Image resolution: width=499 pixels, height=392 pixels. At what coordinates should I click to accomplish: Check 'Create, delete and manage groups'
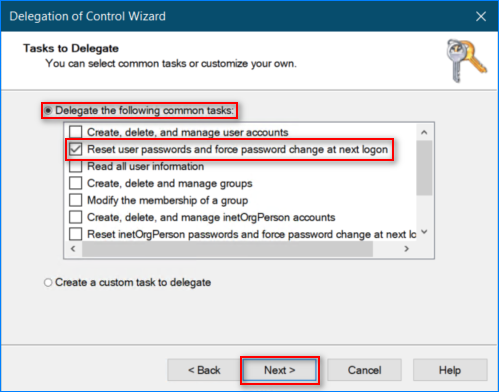point(76,183)
